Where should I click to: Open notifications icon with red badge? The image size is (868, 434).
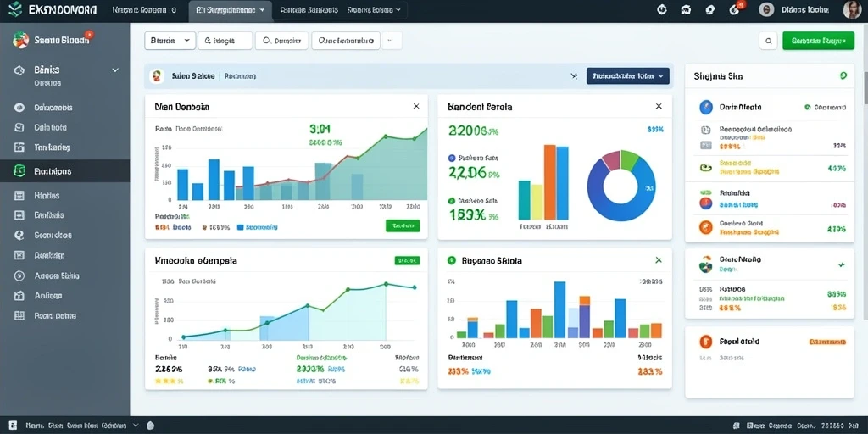(x=735, y=8)
